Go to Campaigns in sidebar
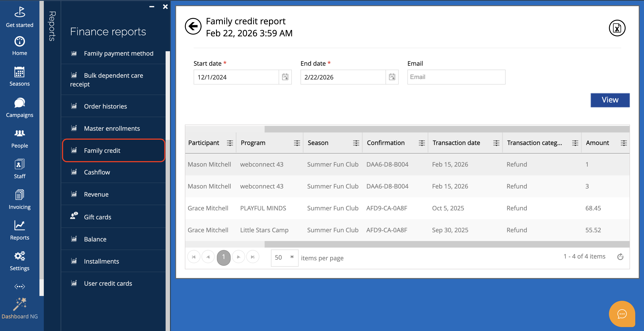The image size is (644, 331). coord(19,108)
